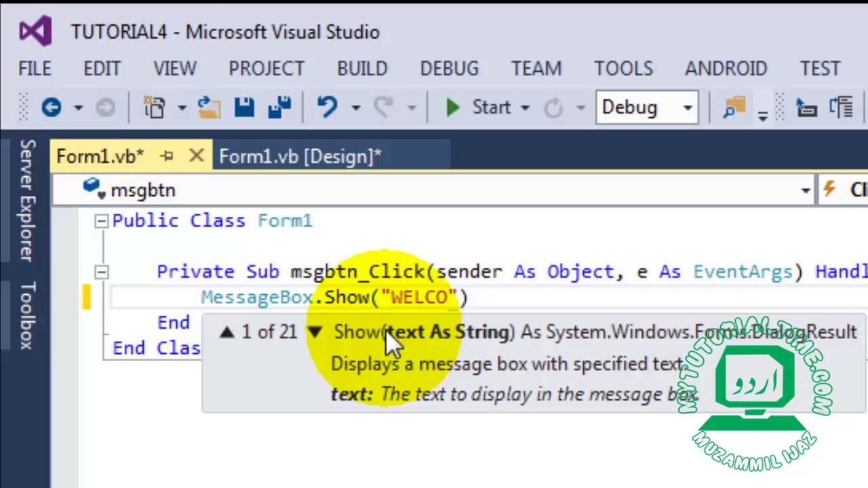Click the "1 of 21" overload counter text
Image resolution: width=868 pixels, height=488 pixels.
coord(269,332)
